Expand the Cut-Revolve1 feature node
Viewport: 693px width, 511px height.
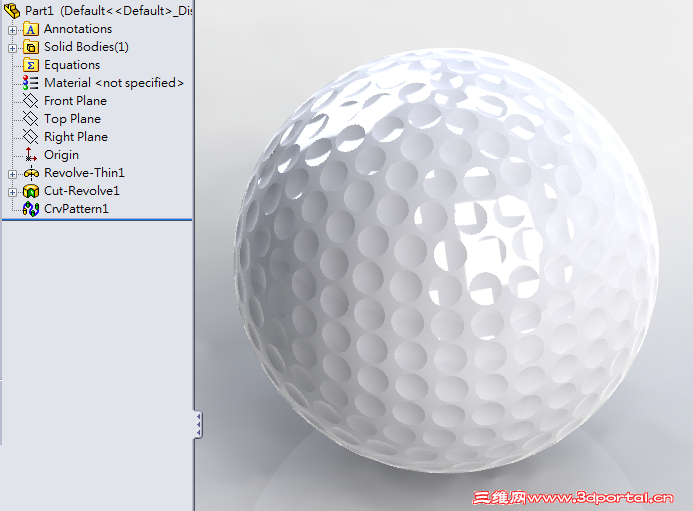(x=12, y=192)
